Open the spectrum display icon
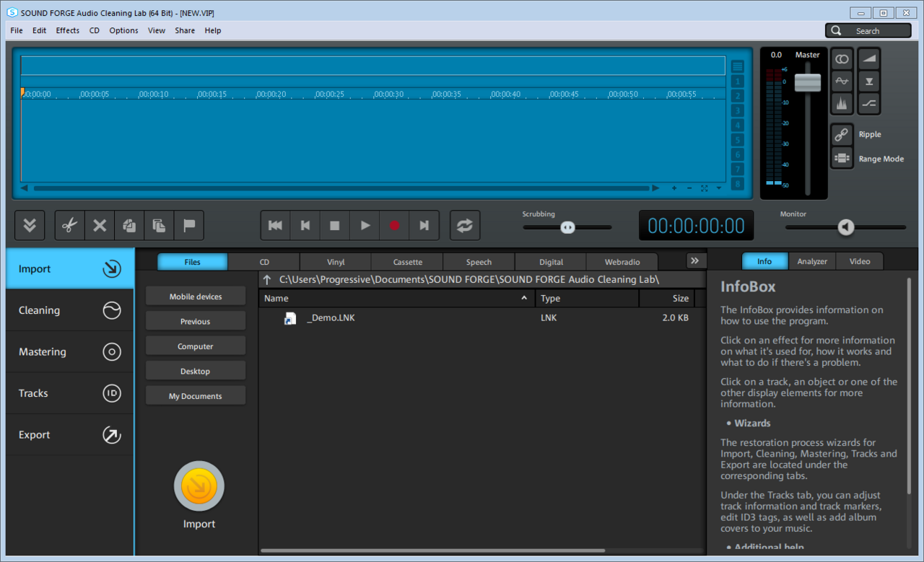The width and height of the screenshot is (924, 562). pyautogui.click(x=842, y=104)
